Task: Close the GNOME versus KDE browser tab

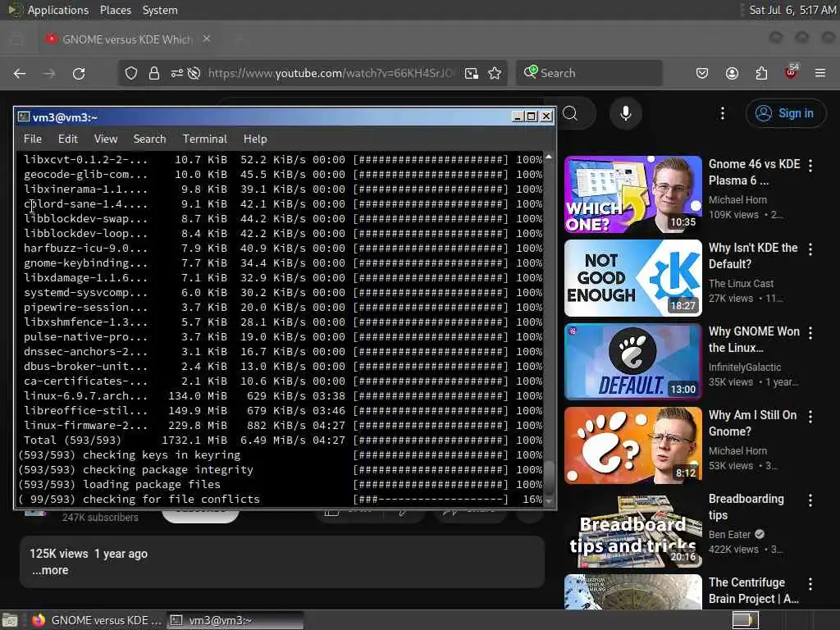Action: (x=207, y=39)
